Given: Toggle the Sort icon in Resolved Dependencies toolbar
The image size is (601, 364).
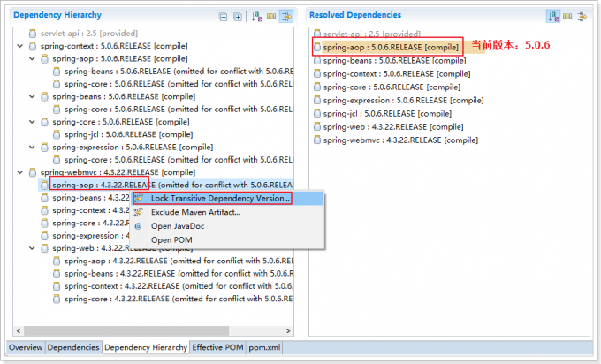Looking at the screenshot, I should pos(552,16).
